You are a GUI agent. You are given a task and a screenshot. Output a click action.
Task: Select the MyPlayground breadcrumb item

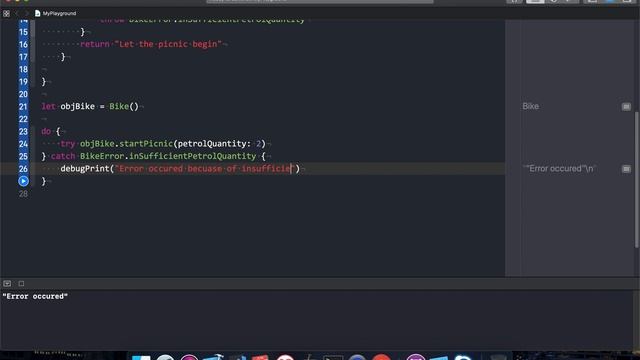[x=56, y=13]
